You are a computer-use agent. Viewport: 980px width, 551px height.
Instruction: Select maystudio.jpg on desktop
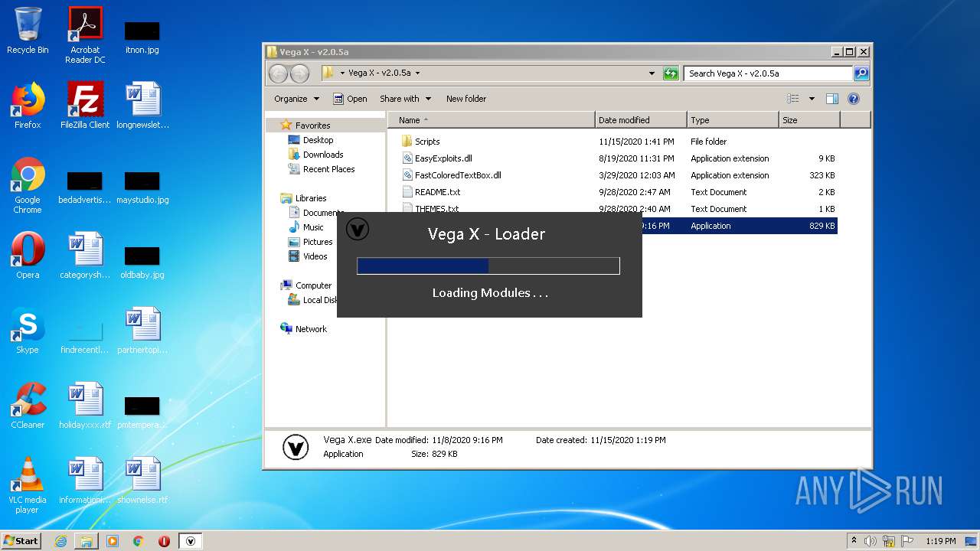tap(142, 187)
